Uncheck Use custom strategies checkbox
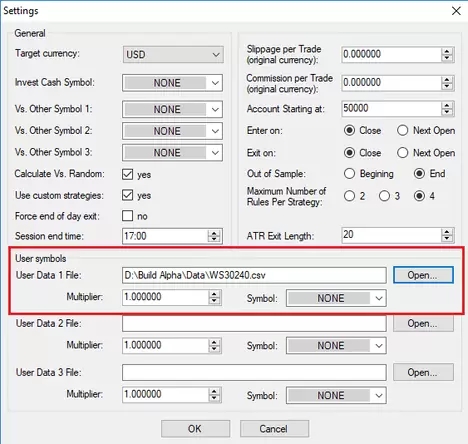Image resolution: width=468 pixels, height=444 pixels. 127,195
